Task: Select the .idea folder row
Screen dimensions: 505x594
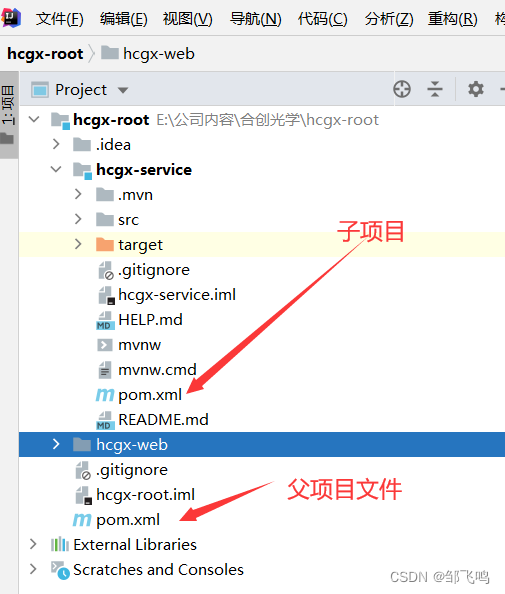Action: click(262, 144)
